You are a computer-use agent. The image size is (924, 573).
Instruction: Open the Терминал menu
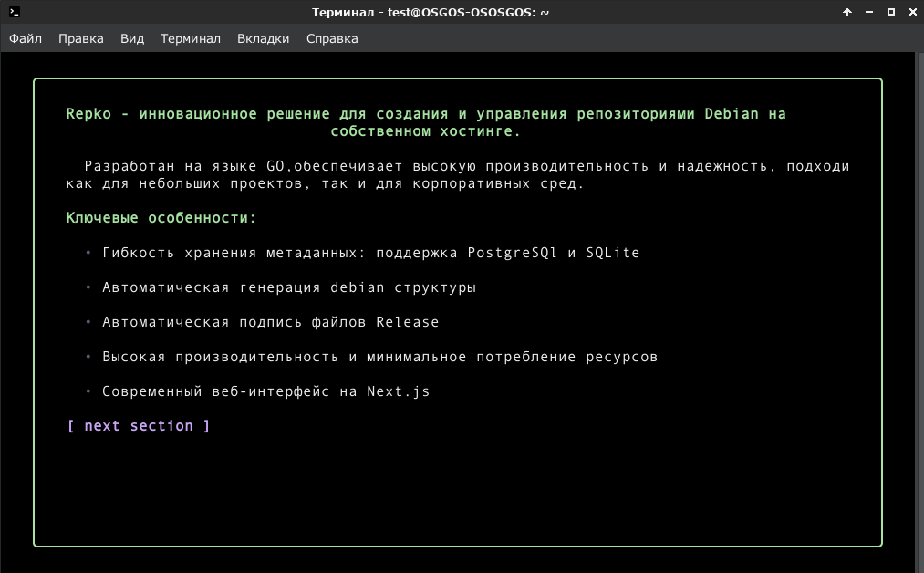(x=191, y=38)
